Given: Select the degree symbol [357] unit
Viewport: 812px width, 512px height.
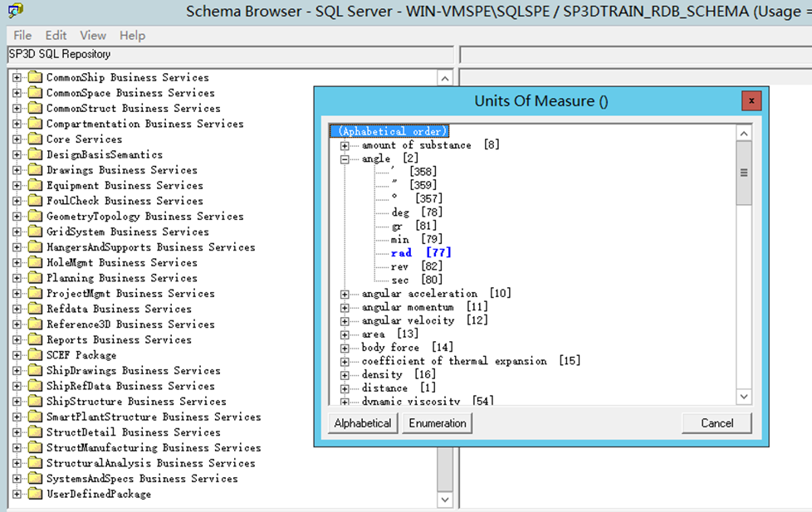Looking at the screenshot, I should pyautogui.click(x=417, y=198).
